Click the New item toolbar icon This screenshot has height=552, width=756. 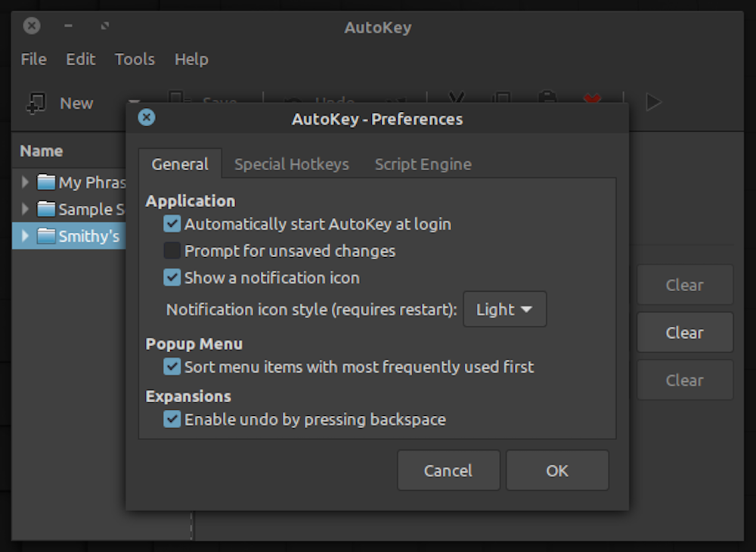tap(36, 103)
